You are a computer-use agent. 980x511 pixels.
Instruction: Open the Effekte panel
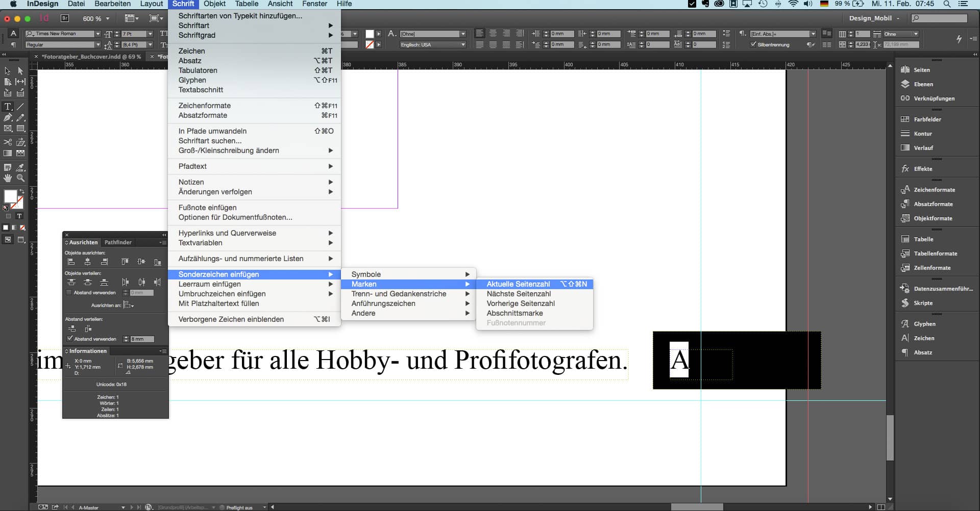point(919,168)
